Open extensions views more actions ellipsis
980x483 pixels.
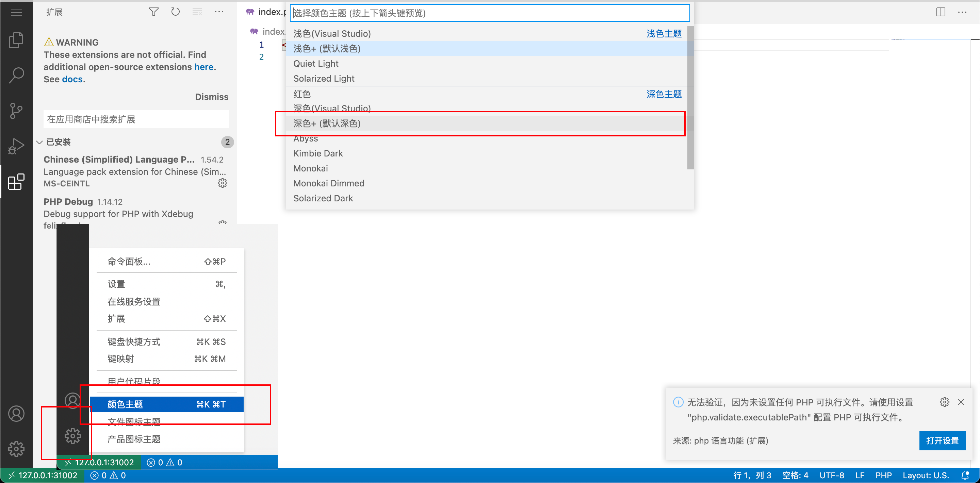click(x=219, y=12)
